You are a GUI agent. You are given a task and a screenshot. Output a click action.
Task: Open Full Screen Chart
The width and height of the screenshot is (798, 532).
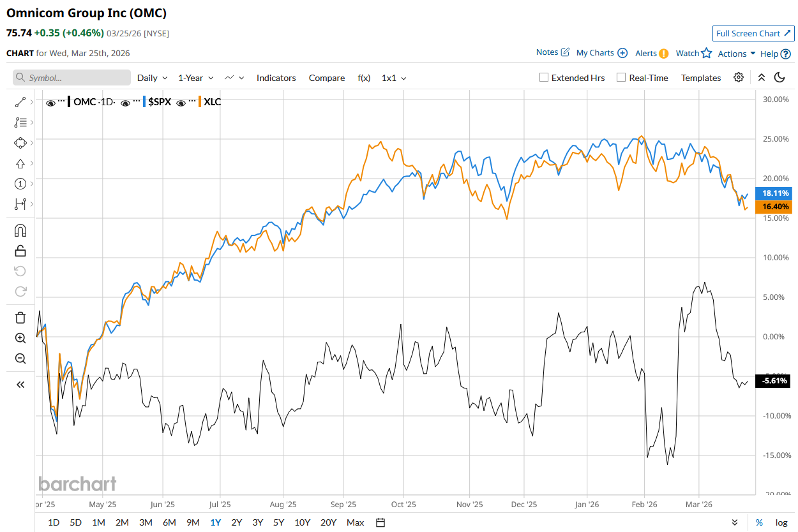753,33
